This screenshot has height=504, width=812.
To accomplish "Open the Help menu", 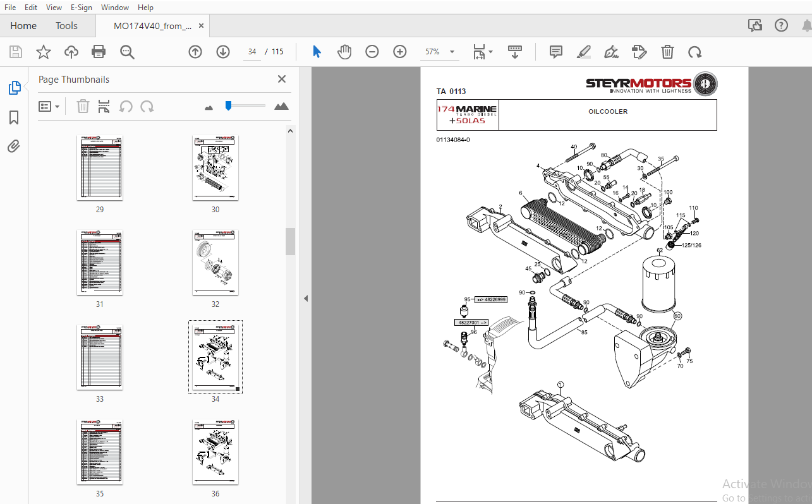I will tap(145, 8).
